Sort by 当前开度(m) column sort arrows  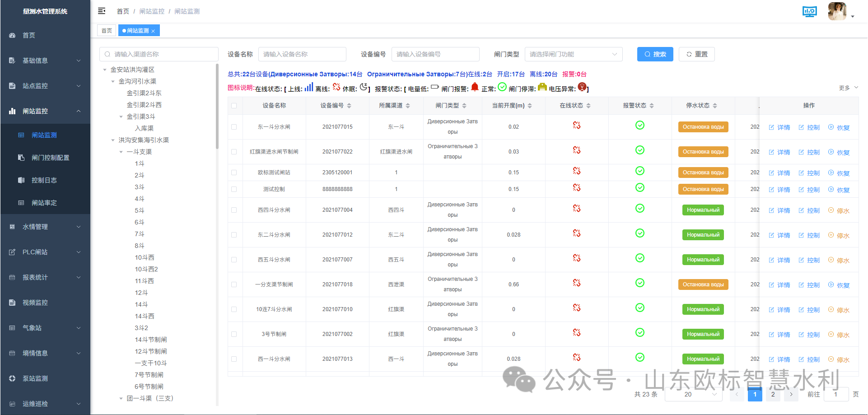tap(530, 106)
